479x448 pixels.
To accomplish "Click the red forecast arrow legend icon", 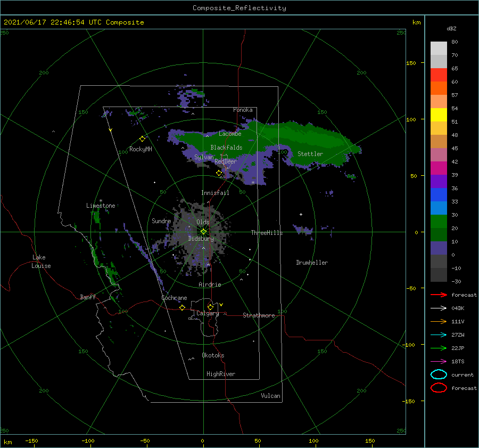I will (x=439, y=295).
